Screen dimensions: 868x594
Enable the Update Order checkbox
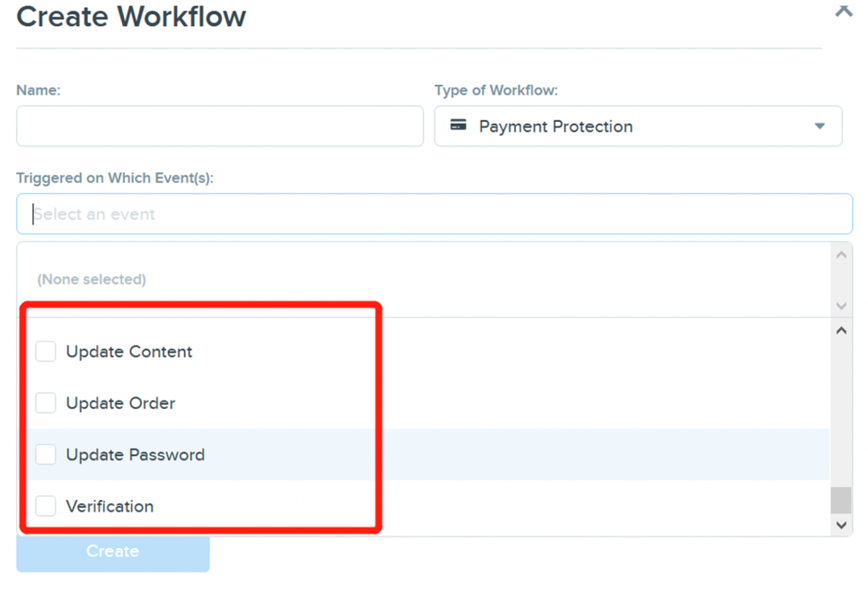(46, 404)
